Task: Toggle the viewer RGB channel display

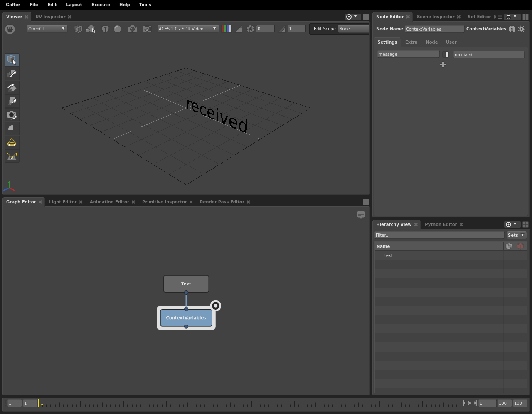Action: click(x=227, y=29)
